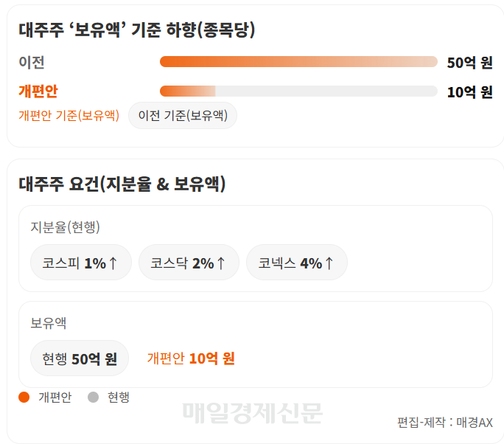This screenshot has width=504, height=444.
Task: Click the 개편안 text in the legend
Action: coord(55,398)
